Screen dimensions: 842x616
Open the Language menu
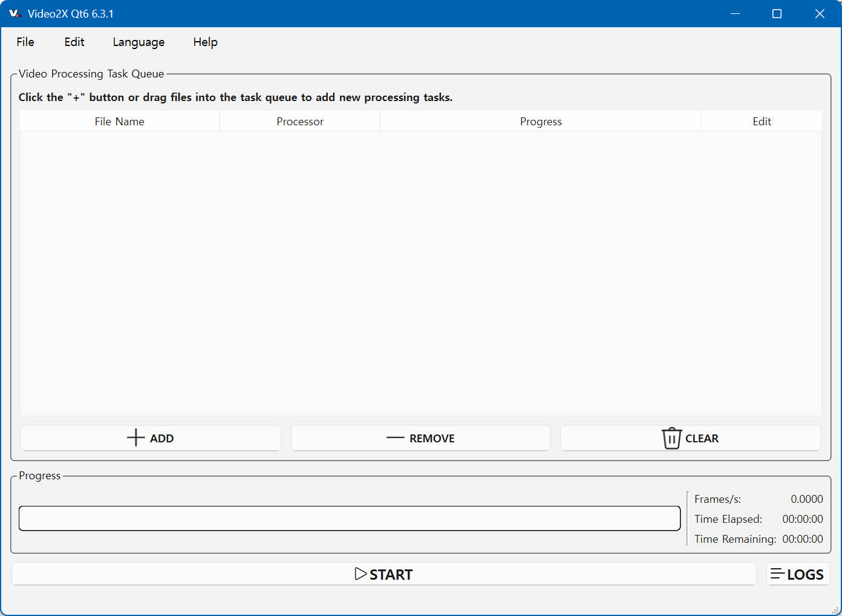click(139, 42)
